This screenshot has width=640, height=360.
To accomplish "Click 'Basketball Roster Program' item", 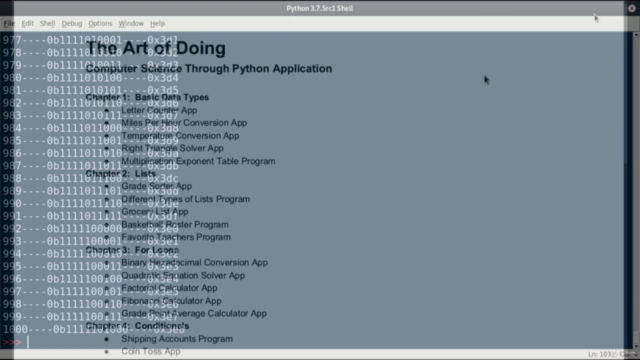I will coord(175,224).
